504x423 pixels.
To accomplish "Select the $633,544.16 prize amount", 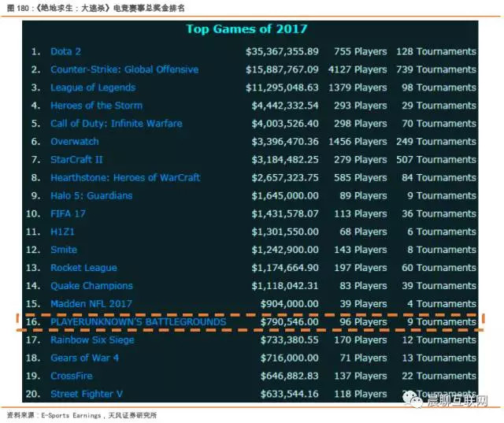I will (x=290, y=394).
